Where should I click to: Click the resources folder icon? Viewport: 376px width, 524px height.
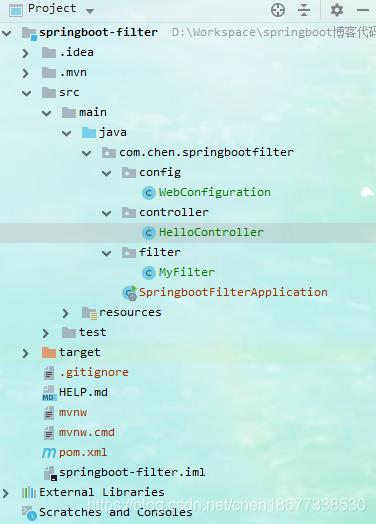coord(90,313)
